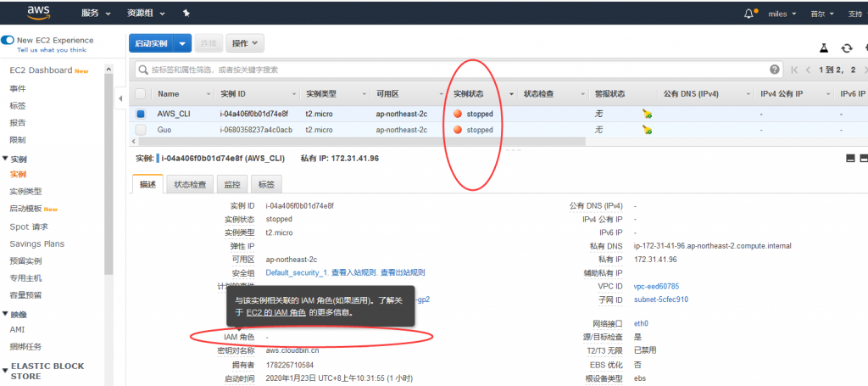
Task: Open the 首尔 region dropdown
Action: pos(821,14)
